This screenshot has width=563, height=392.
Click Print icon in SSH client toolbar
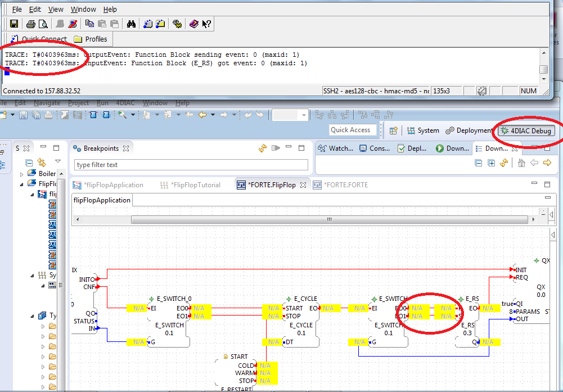pyautogui.click(x=31, y=24)
